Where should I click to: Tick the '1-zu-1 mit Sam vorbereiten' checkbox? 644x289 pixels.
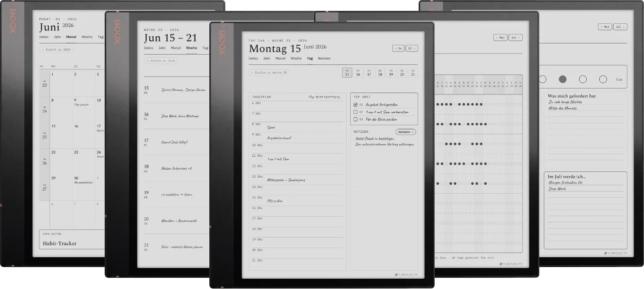pos(356,112)
